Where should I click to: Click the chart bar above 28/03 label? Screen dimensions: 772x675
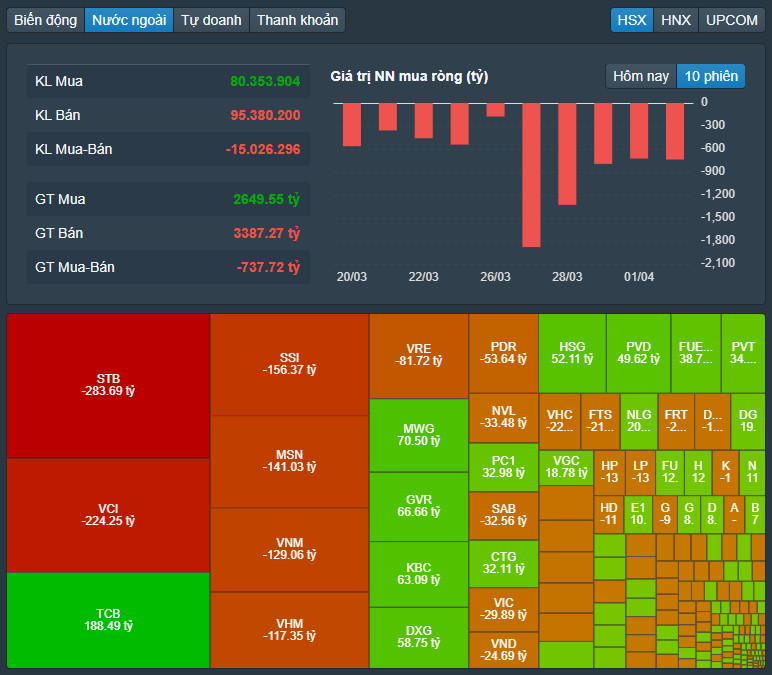567,154
